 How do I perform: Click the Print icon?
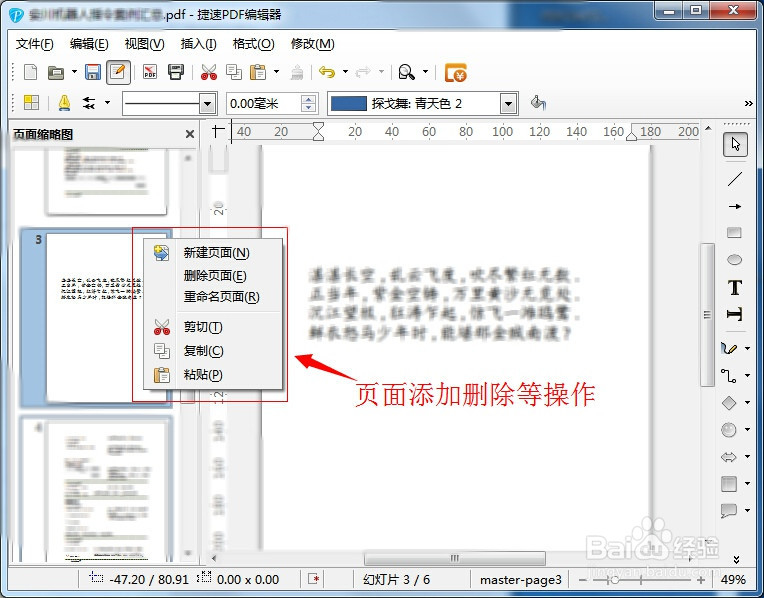[x=176, y=72]
